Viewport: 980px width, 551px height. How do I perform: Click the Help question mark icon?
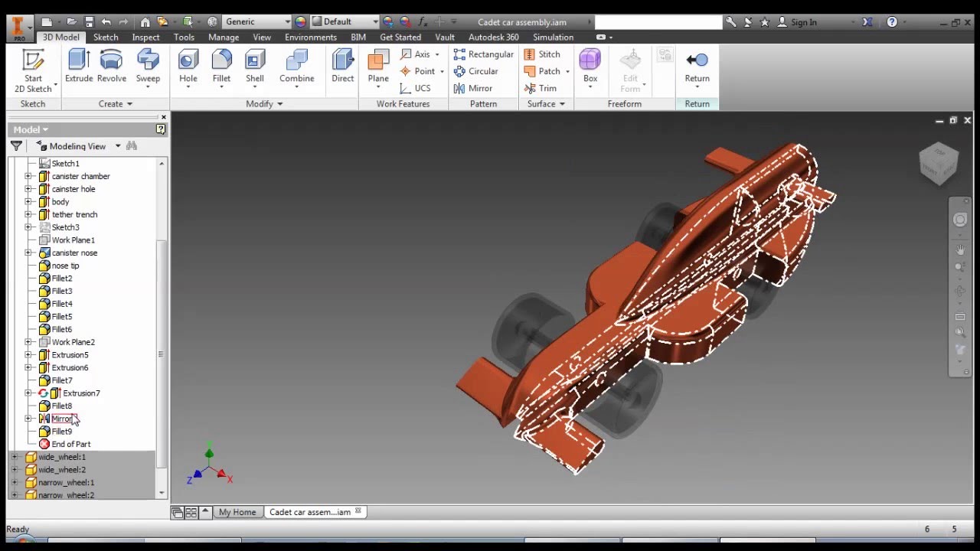tap(892, 22)
